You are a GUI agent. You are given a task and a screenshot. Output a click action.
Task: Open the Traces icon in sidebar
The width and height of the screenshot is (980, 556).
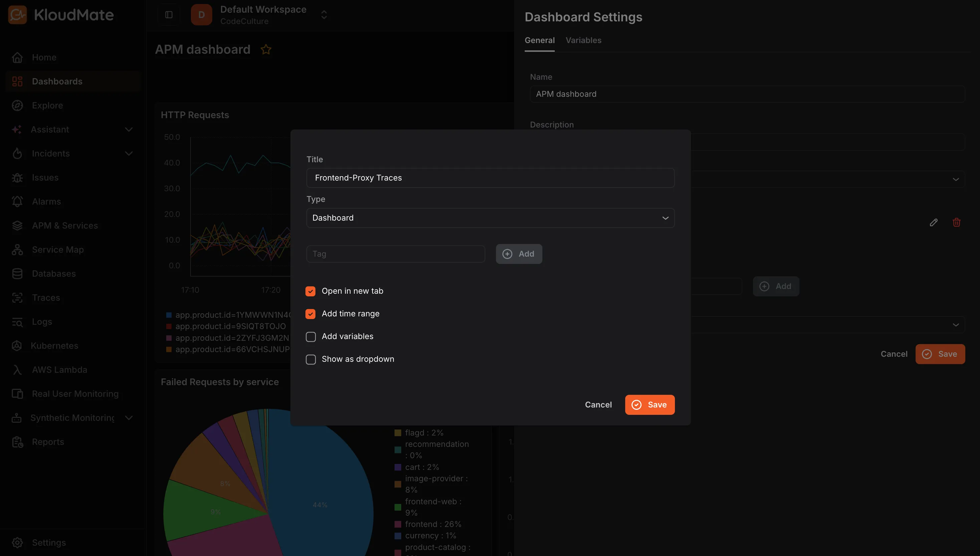pos(17,298)
